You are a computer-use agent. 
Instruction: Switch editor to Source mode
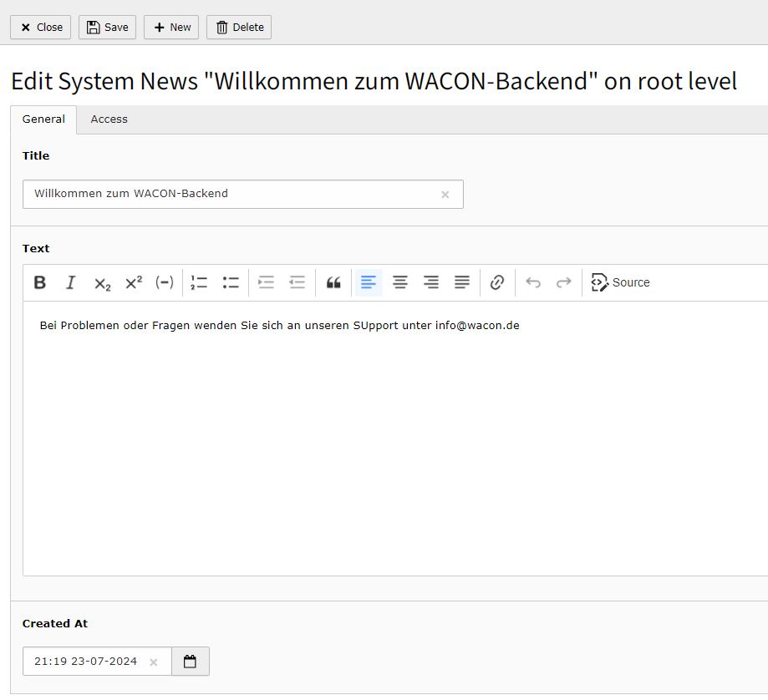point(620,282)
